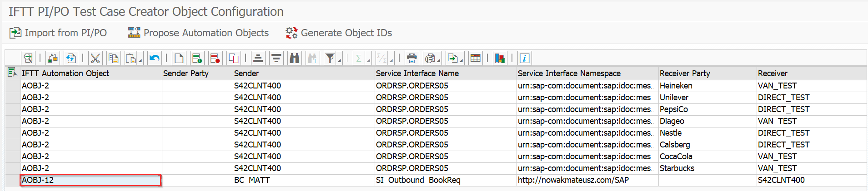Click Propose Automation Objects button
Screen dimensions: 868x191
(198, 33)
